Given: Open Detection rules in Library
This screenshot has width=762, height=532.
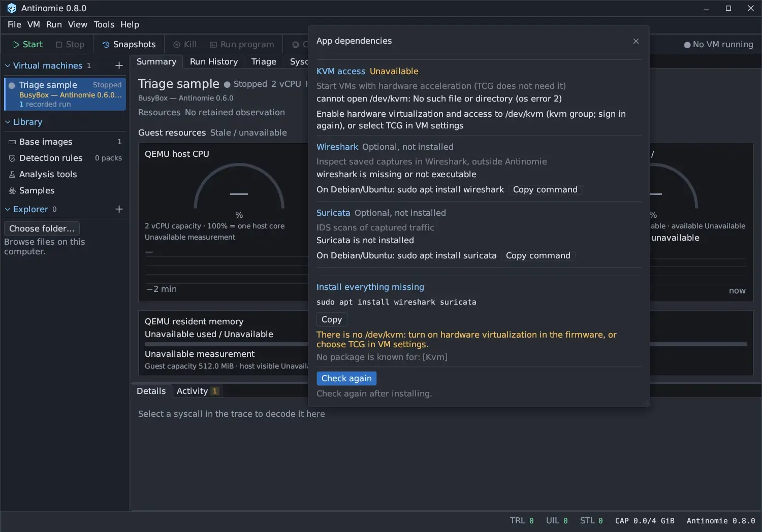Looking at the screenshot, I should (x=65, y=158).
